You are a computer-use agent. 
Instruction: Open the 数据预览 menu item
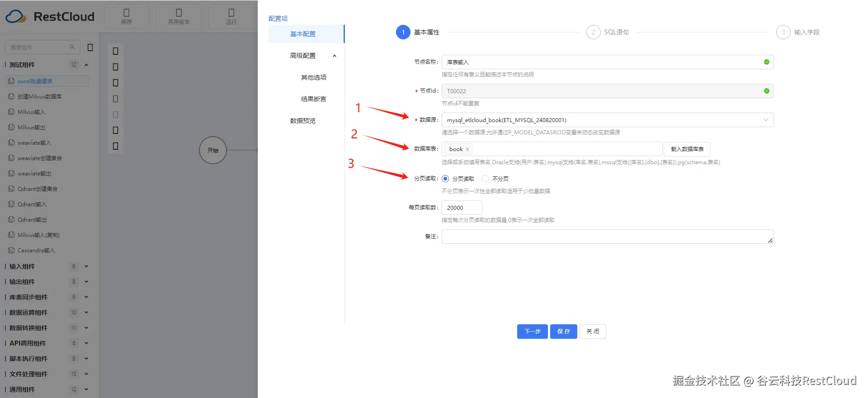303,121
